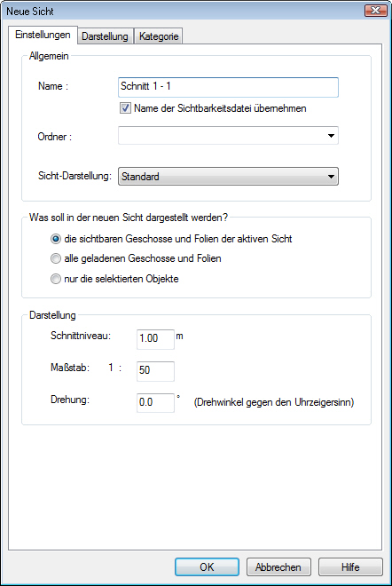Select die sichtbaren Geschosse und Folien option
Screen dimensions: 392x586
(x=56, y=239)
